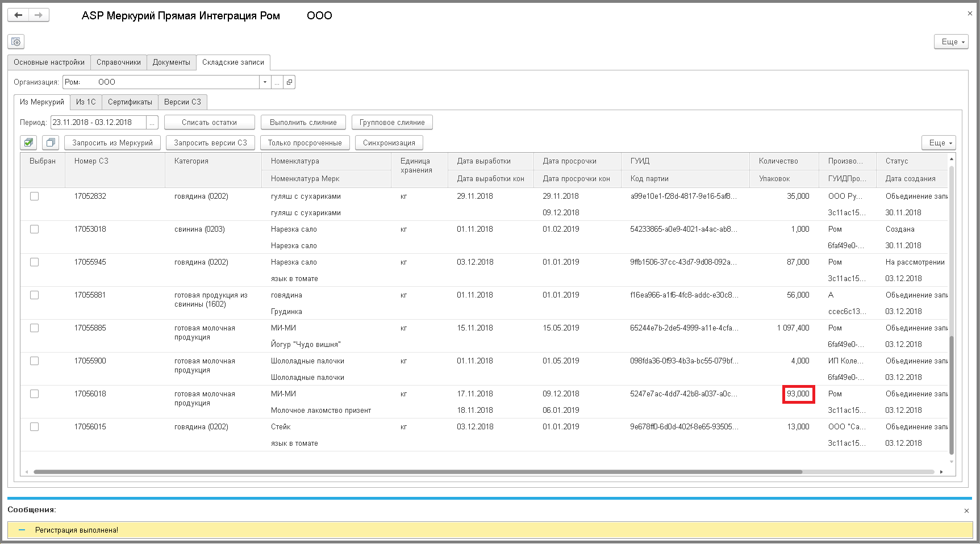Open the Справочники tab
This screenshot has height=544, width=980.
click(x=119, y=62)
